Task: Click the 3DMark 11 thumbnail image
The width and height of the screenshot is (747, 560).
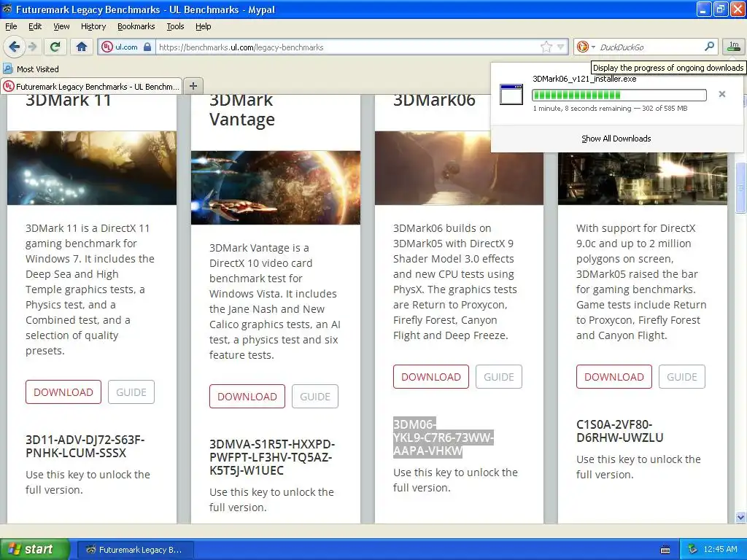Action: (x=91, y=168)
